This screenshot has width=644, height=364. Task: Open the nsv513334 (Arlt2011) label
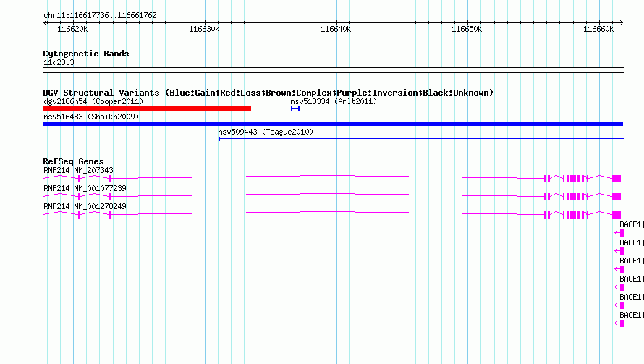pyautogui.click(x=334, y=101)
